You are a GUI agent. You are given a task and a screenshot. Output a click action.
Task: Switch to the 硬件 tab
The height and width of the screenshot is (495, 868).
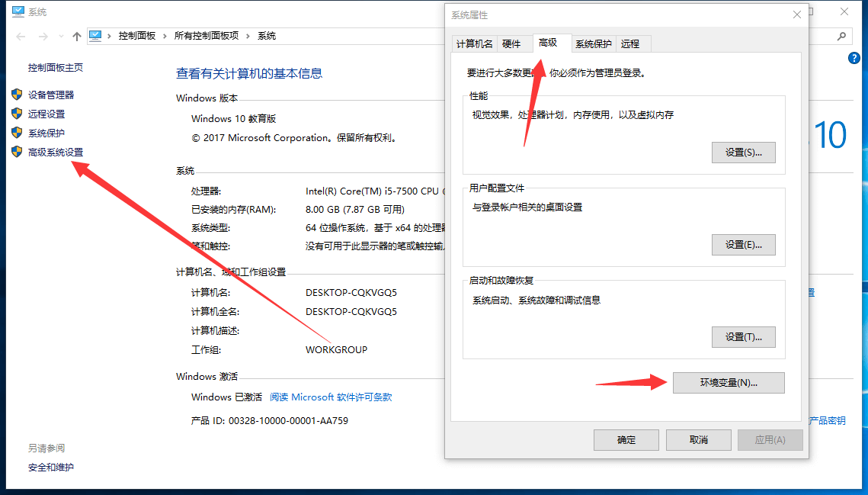pyautogui.click(x=514, y=43)
